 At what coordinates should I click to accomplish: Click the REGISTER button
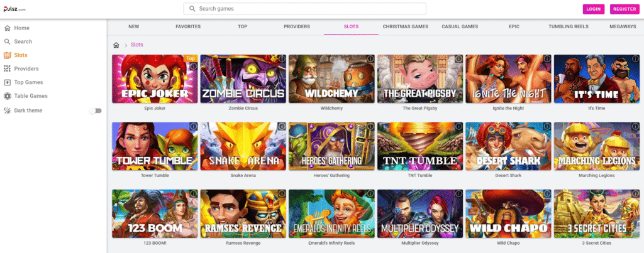click(625, 9)
